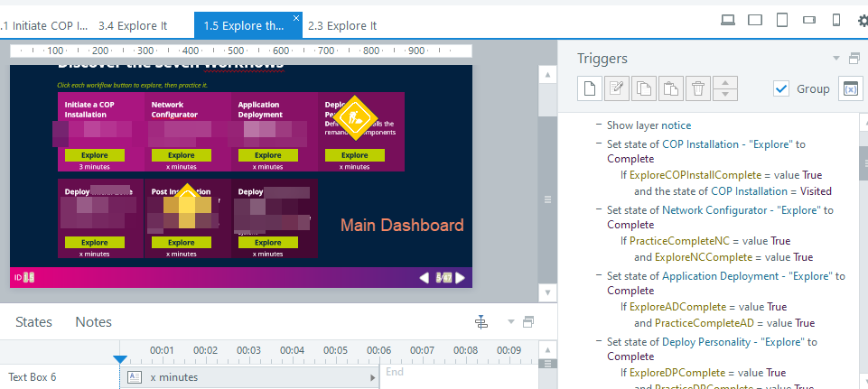Switch to phone portrait view icon
The width and height of the screenshot is (868, 389).
click(x=836, y=21)
